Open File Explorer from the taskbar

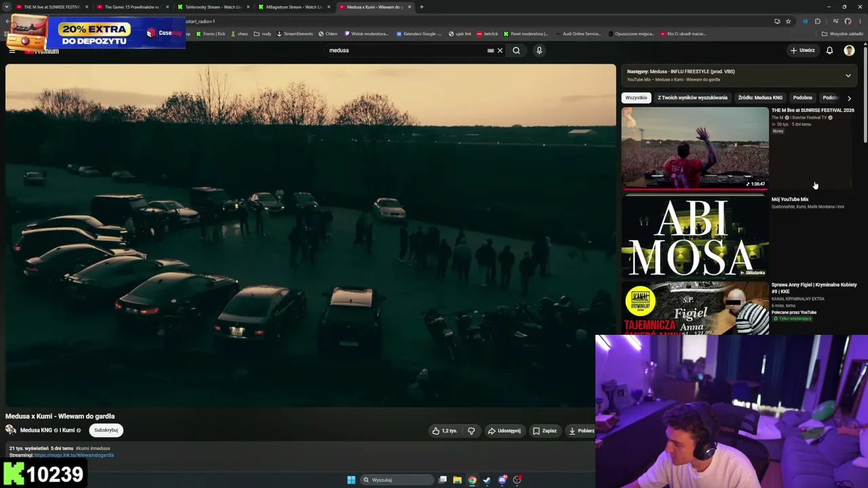(457, 480)
